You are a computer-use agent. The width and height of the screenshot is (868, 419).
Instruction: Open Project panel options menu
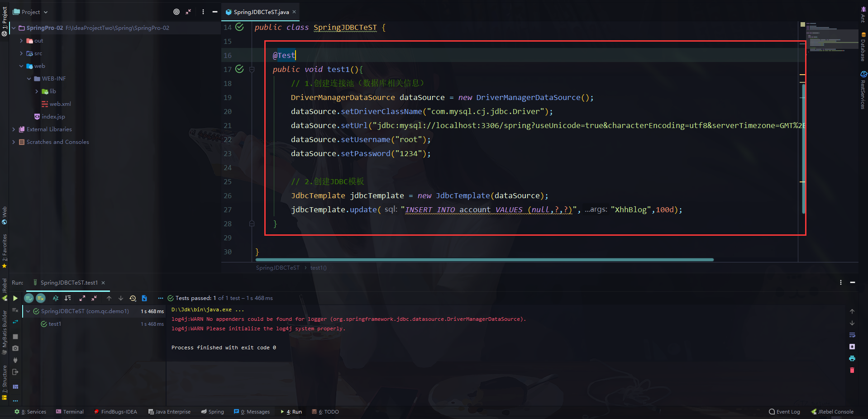(x=203, y=12)
